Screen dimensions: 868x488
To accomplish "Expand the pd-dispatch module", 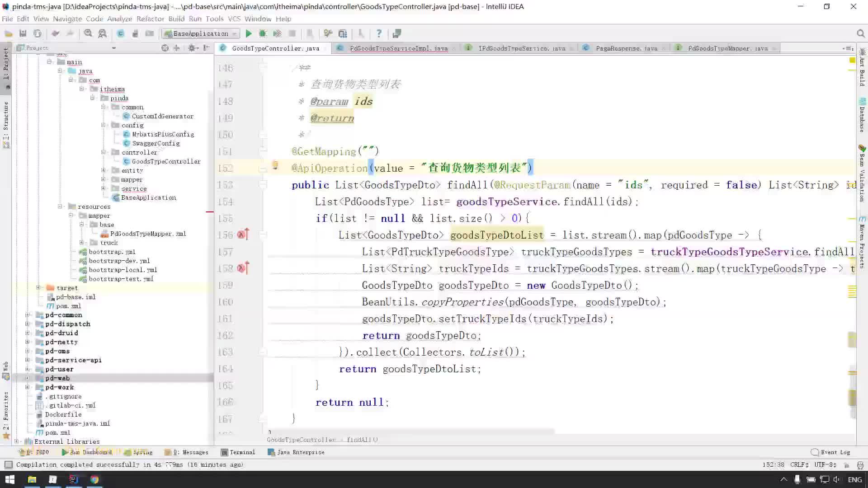I will [27, 324].
